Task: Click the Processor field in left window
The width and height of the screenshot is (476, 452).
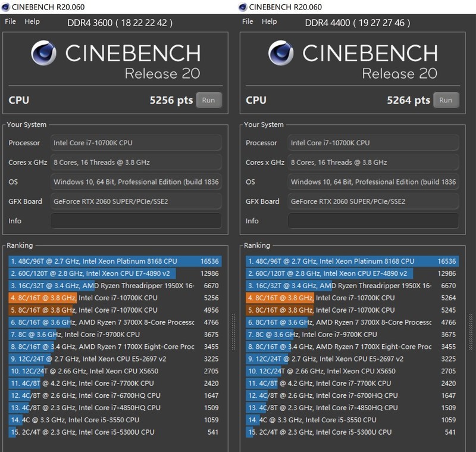Action: [136, 143]
